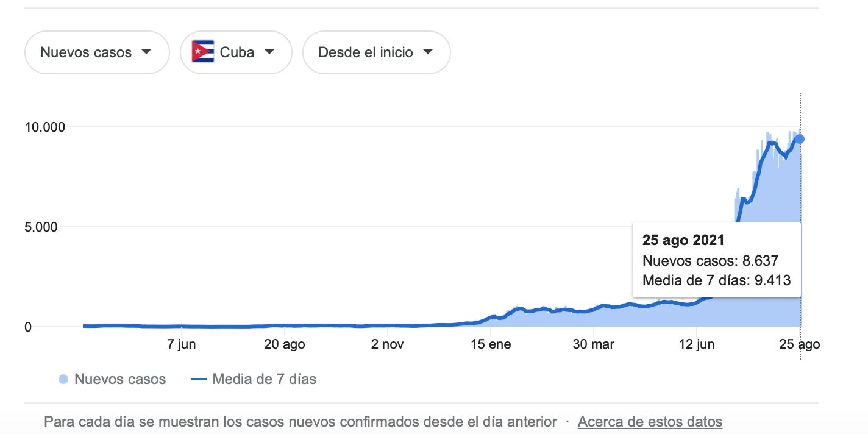Image resolution: width=868 pixels, height=434 pixels.
Task: Click the light blue Nuevos casos legend dot
Action: click(x=63, y=380)
